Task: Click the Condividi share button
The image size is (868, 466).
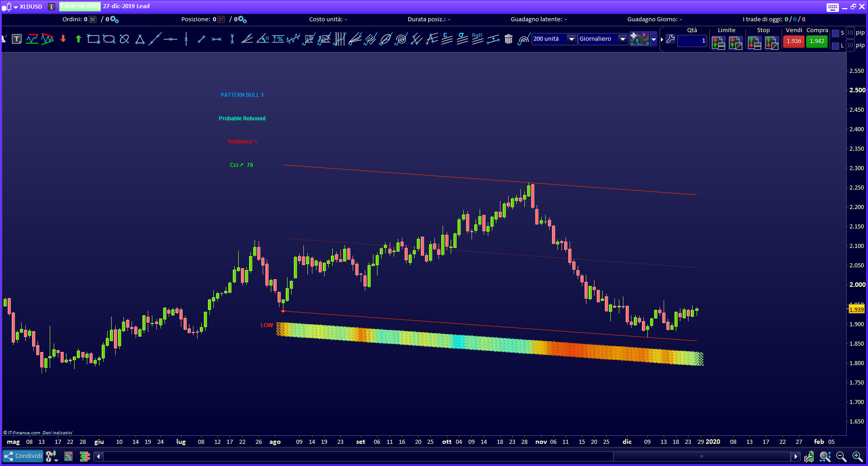Action: (x=23, y=456)
